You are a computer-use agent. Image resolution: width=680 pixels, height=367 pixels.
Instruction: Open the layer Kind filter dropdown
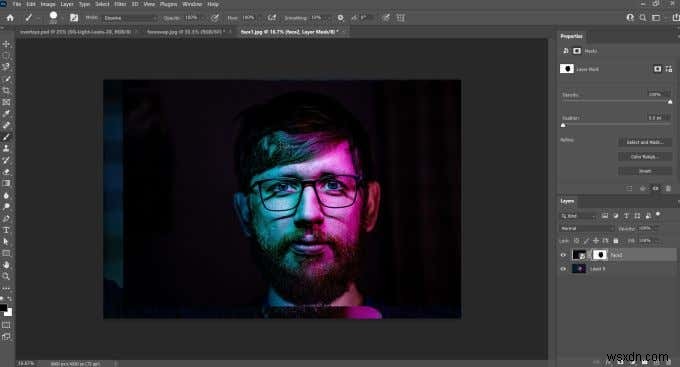(579, 216)
